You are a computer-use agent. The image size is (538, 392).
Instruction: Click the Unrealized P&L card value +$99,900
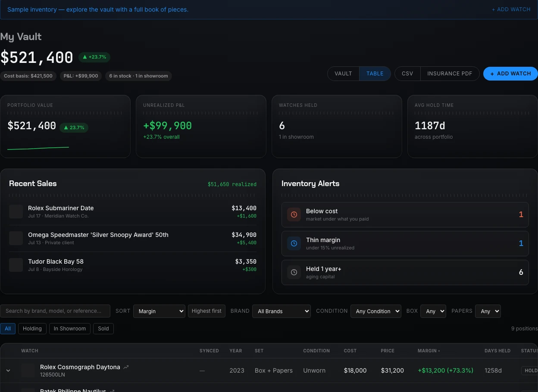pos(168,126)
